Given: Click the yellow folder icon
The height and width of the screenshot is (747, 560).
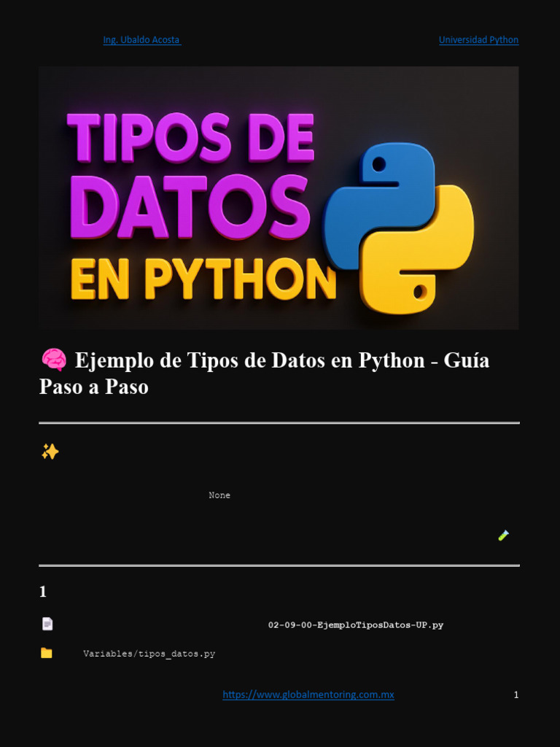Looking at the screenshot, I should (46, 653).
